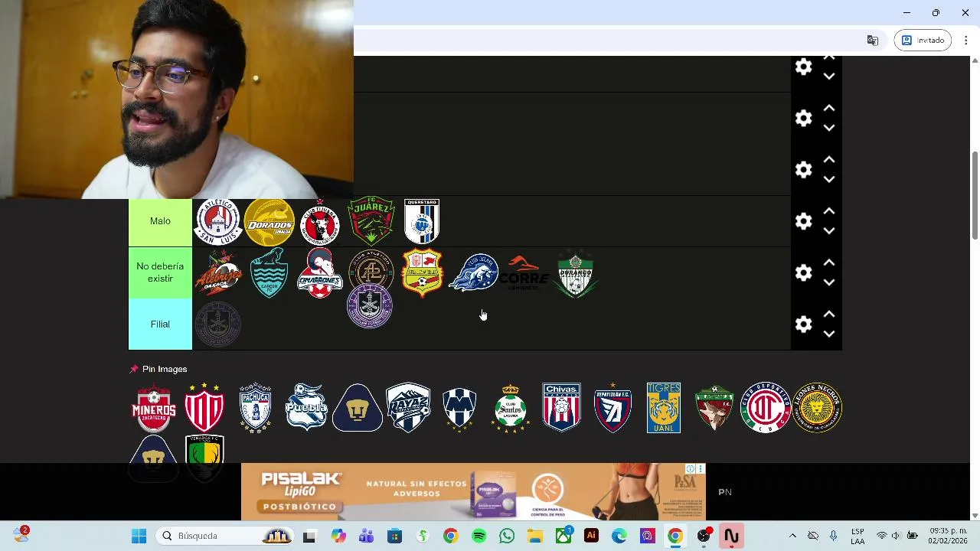Click the taskbar Búsqueda search box
Viewport: 980px width, 551px height.
coord(226,536)
